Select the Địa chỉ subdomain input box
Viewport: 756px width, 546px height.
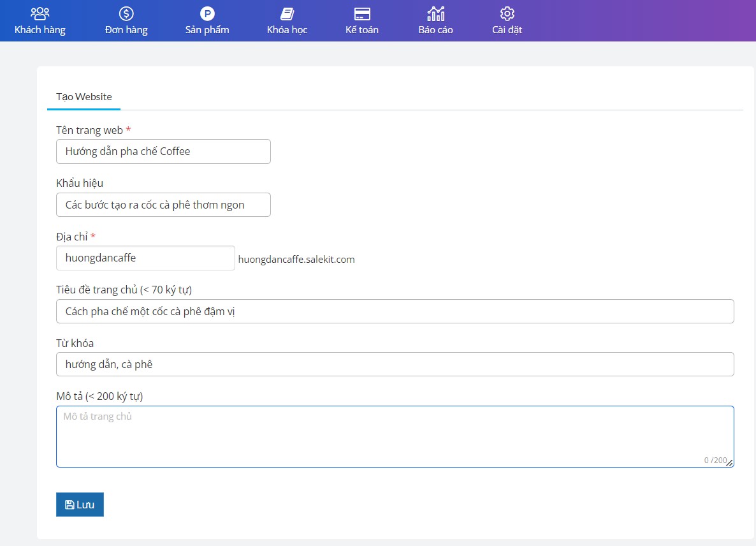(145, 258)
